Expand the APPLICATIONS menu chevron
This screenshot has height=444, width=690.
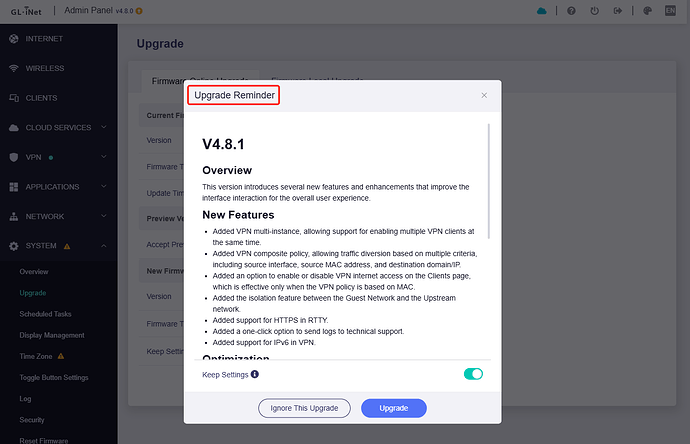coord(104,187)
